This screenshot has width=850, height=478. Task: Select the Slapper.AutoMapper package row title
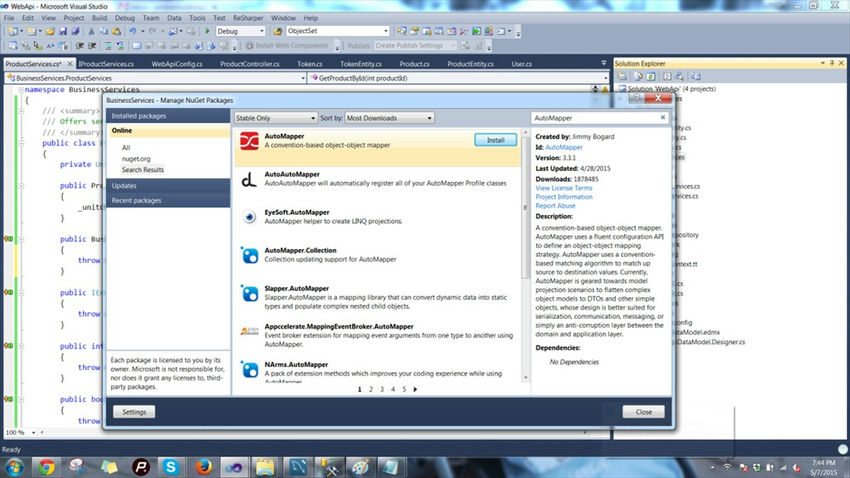point(297,288)
